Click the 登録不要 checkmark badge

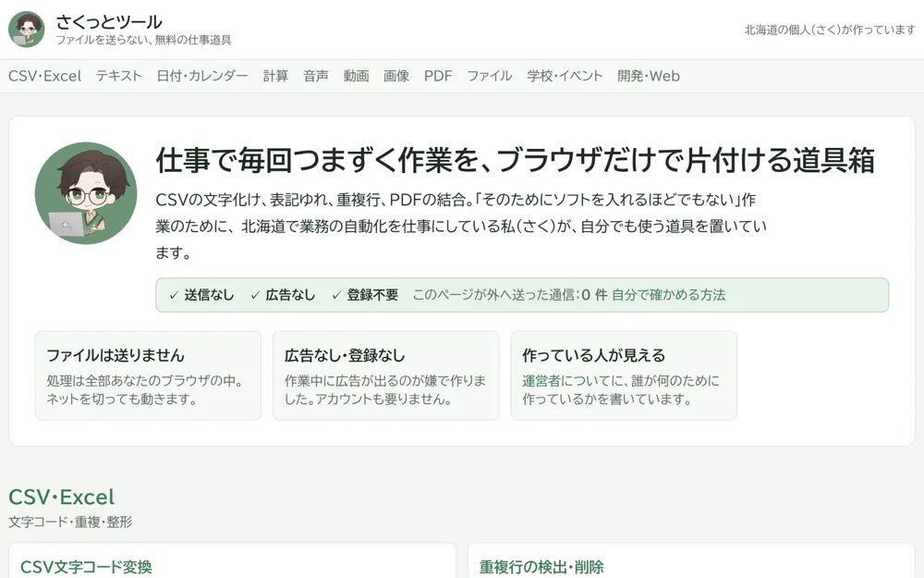365,295
